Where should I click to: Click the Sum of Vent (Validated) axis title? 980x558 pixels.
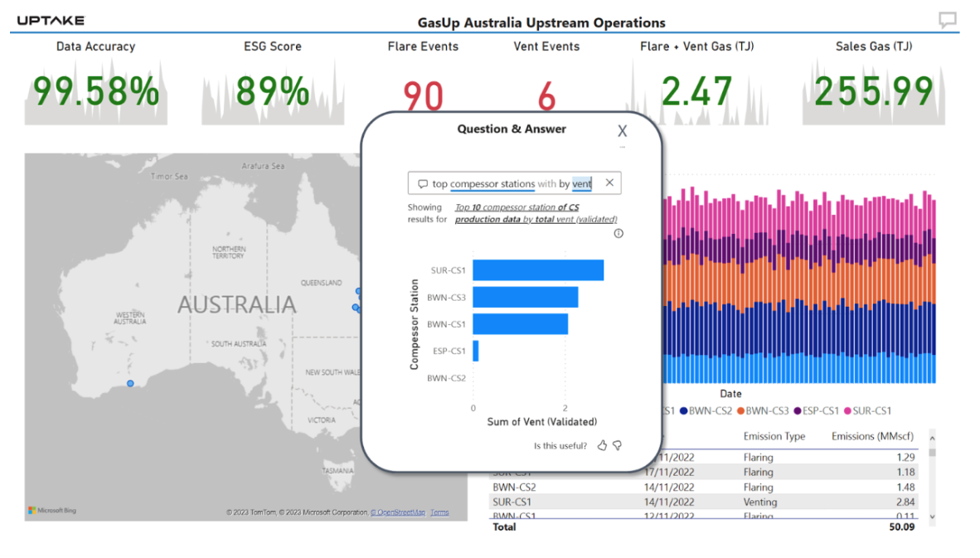point(542,422)
